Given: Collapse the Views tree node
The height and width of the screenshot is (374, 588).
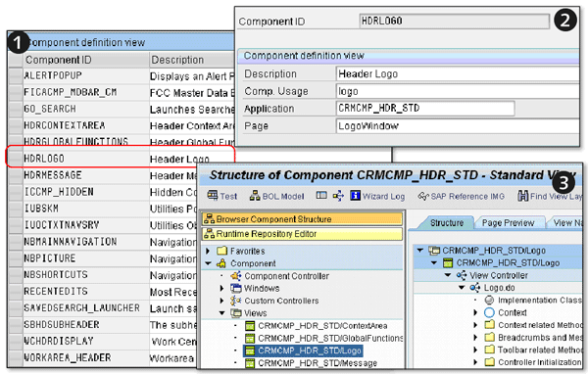Looking at the screenshot, I should [x=222, y=313].
